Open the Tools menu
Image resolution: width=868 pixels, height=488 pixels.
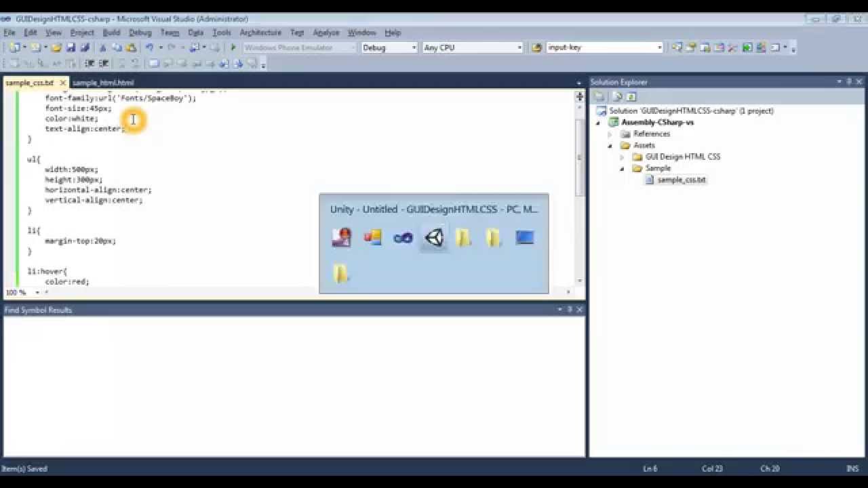(x=222, y=33)
